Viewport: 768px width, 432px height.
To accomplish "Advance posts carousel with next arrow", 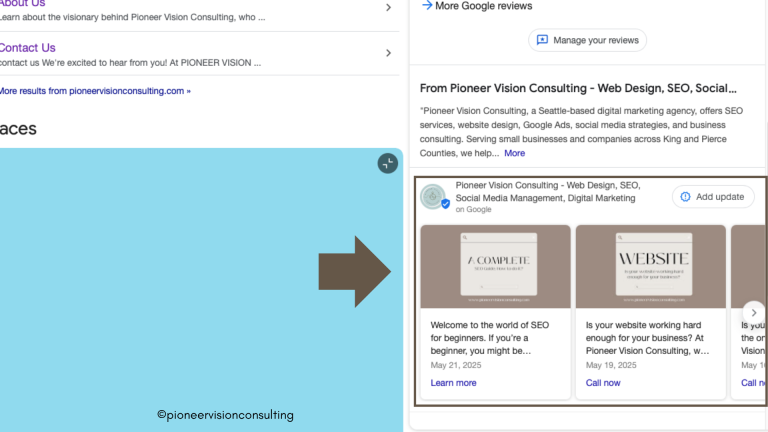I will pos(753,312).
